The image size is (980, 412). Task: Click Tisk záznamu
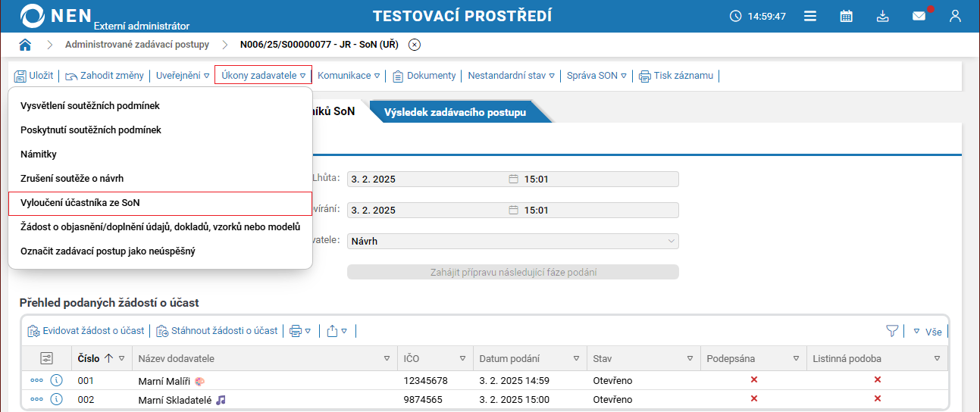coord(676,76)
